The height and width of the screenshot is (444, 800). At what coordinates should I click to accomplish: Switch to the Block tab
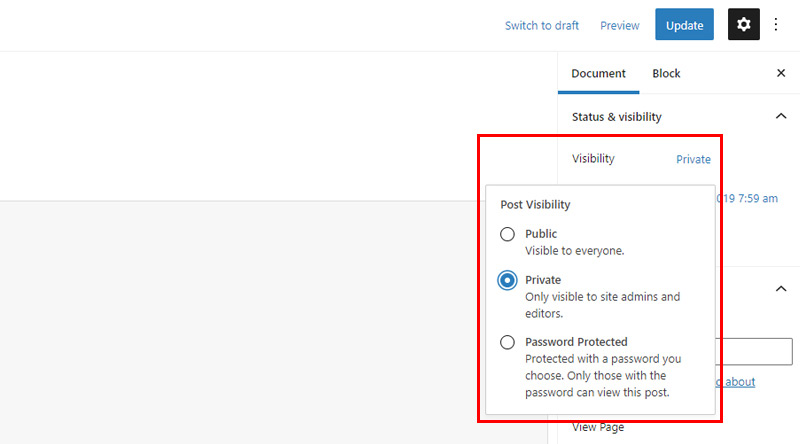pyautogui.click(x=666, y=73)
